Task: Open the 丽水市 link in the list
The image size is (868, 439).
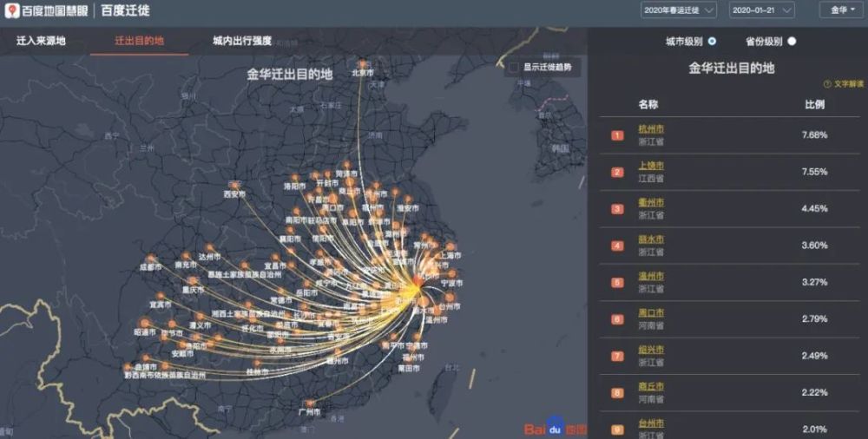Action: (x=651, y=239)
